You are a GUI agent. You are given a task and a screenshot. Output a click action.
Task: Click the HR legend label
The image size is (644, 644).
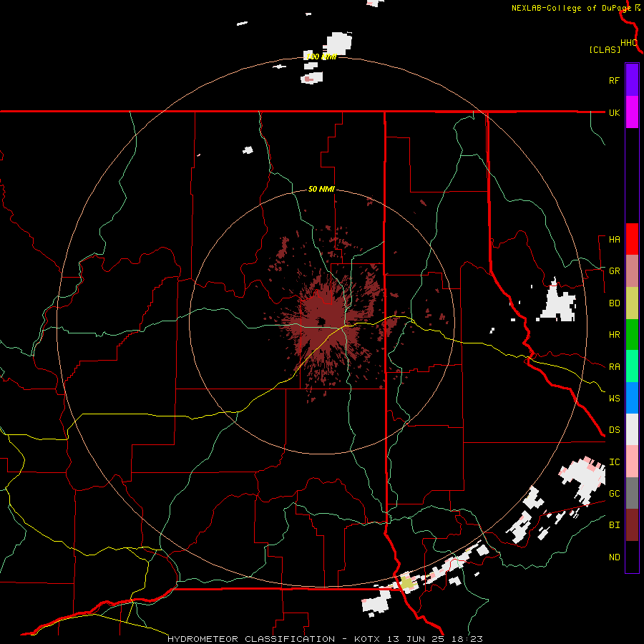[x=614, y=335]
